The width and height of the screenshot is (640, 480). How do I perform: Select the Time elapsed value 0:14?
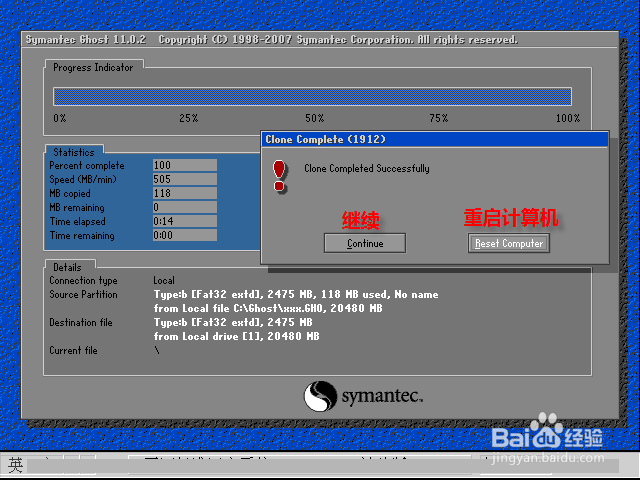click(184, 221)
